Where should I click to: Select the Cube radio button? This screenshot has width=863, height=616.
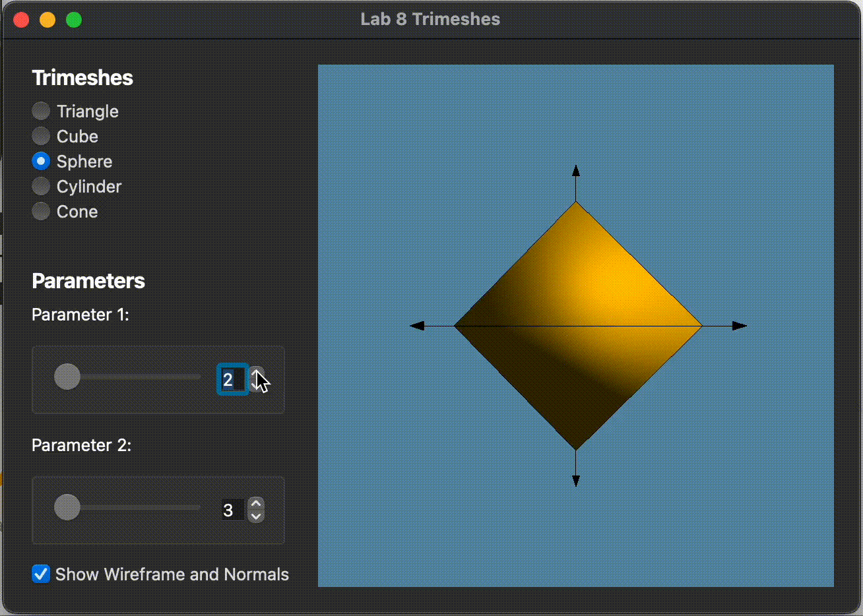point(41,136)
